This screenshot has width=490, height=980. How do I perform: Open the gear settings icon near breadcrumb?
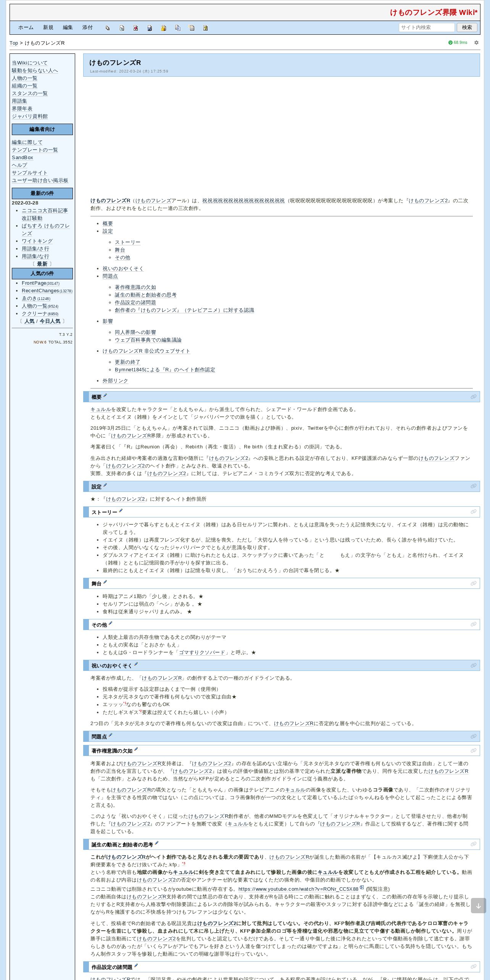(x=476, y=43)
